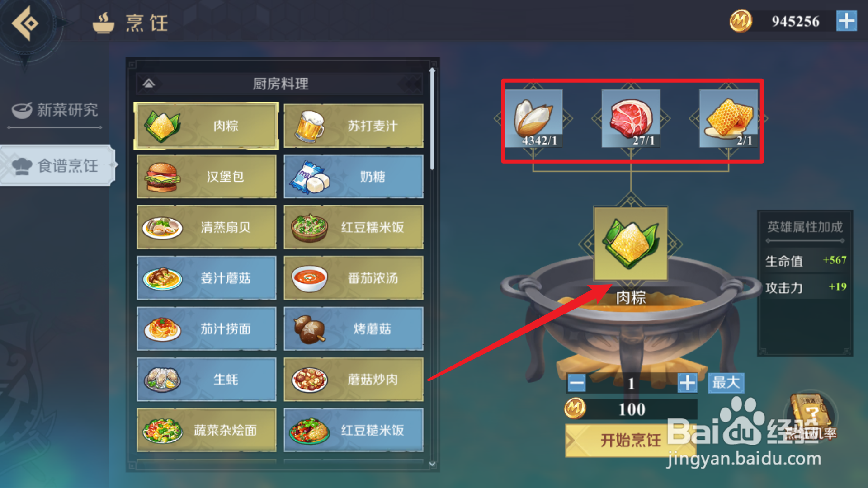Choose the 番茄浓汤 recipe
The image size is (868, 488).
(354, 278)
